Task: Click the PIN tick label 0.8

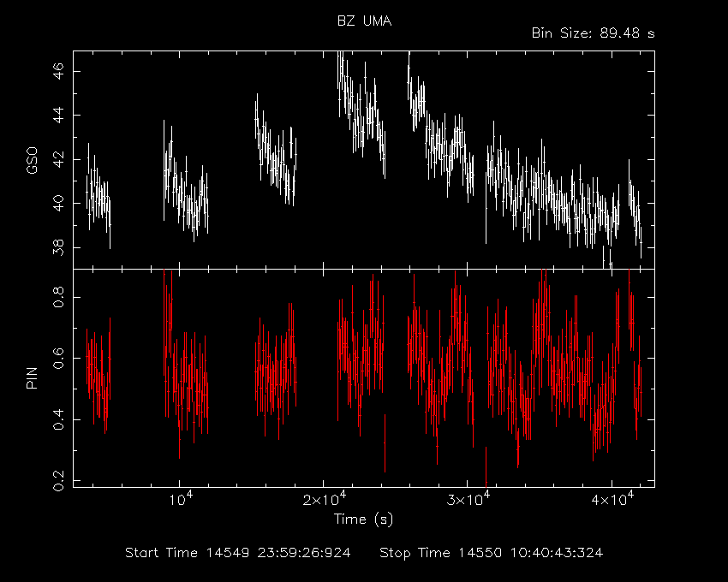Action: click(58, 297)
